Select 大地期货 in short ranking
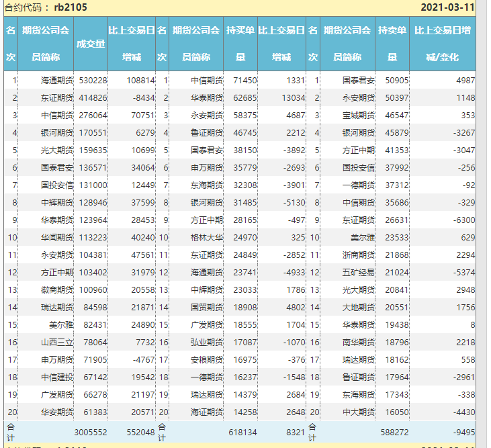The image size is (491, 448). tap(358, 308)
